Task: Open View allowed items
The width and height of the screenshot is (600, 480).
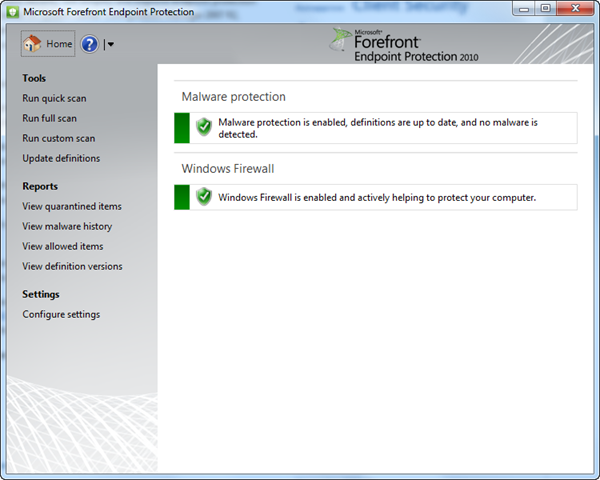Action: tap(63, 246)
